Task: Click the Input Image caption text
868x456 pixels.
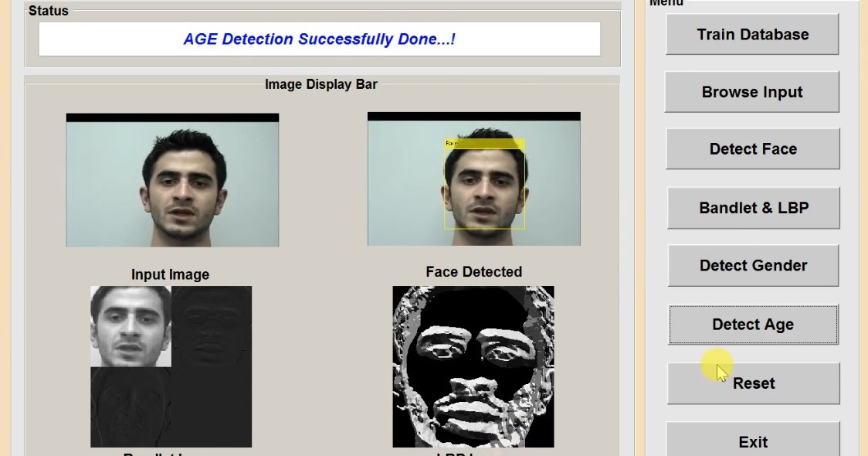Action: (x=171, y=274)
